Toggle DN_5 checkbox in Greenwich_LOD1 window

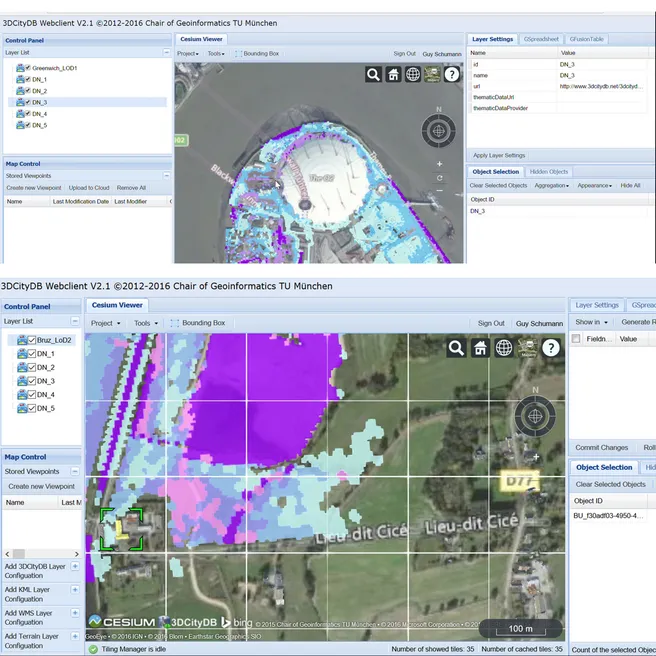(28, 125)
